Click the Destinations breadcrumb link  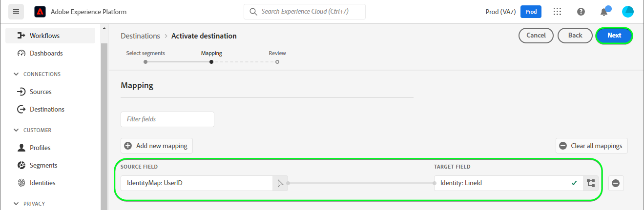(140, 36)
